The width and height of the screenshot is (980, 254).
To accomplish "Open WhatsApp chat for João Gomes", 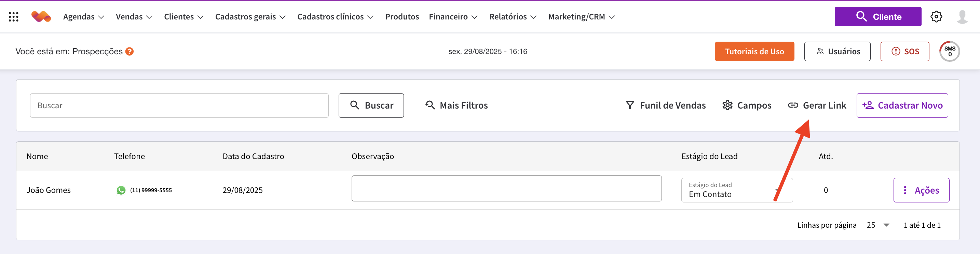I will point(121,190).
